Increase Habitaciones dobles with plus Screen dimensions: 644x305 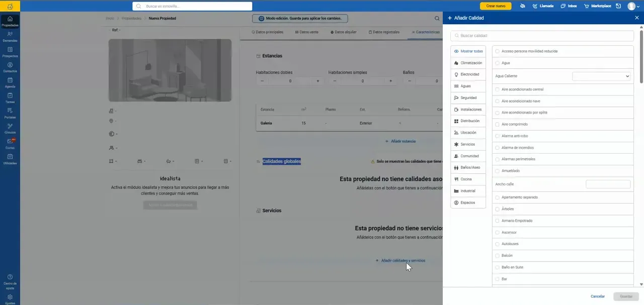pyautogui.click(x=318, y=81)
